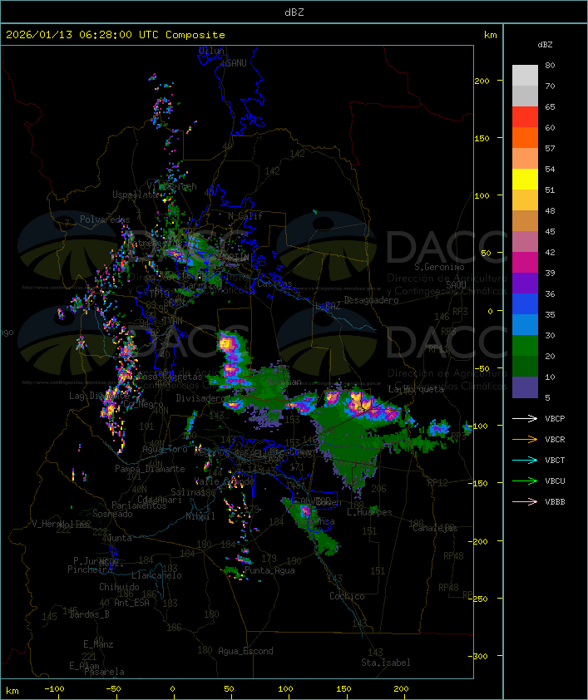
Task: Click the N_Calif place label
Action: (245, 215)
